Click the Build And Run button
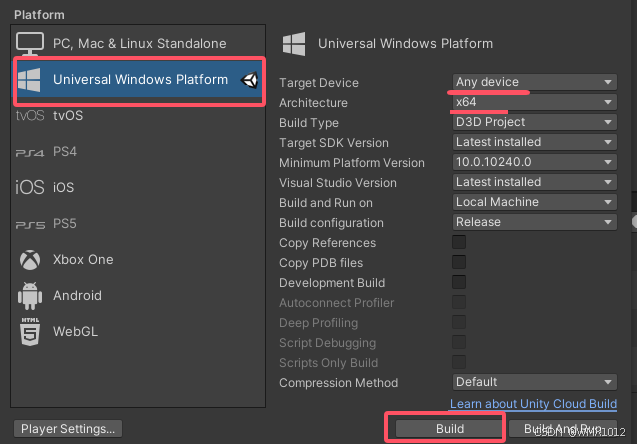This screenshot has height=444, width=637. pos(563,429)
